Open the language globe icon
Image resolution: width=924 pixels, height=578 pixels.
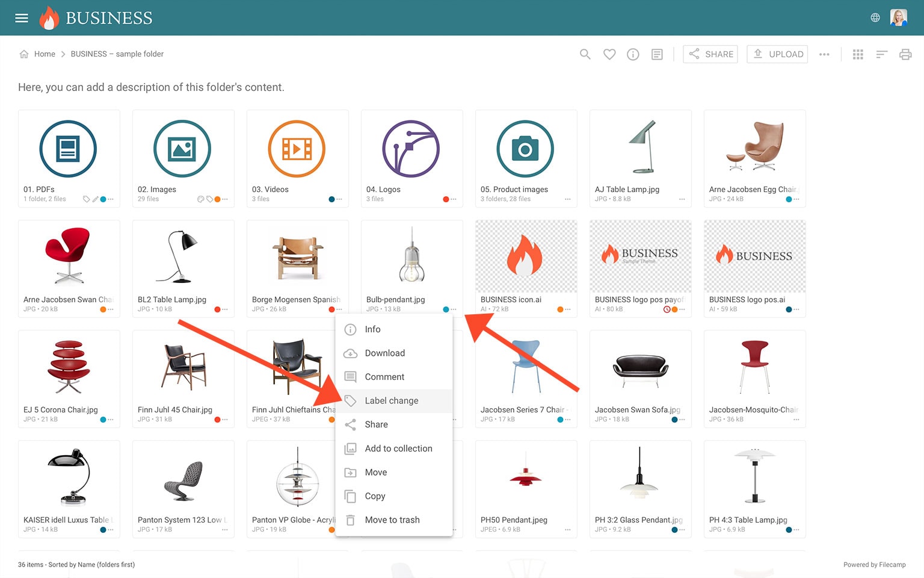click(x=875, y=18)
